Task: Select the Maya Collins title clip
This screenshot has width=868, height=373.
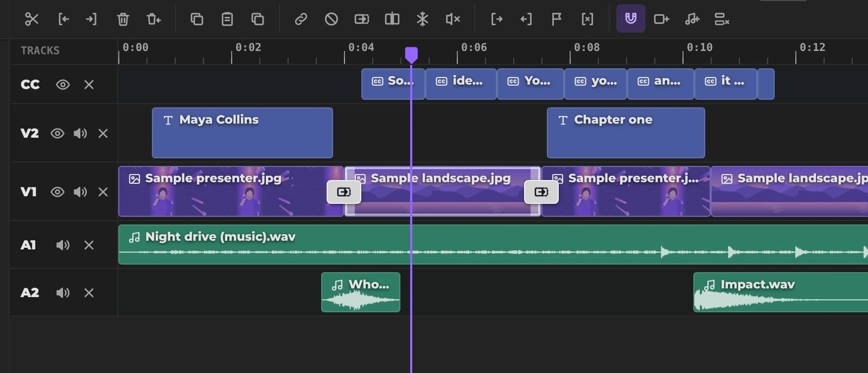Action: tap(242, 133)
